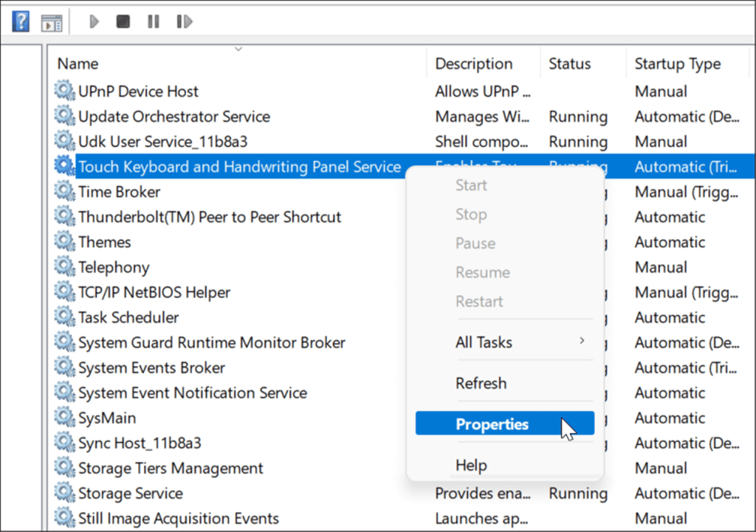Click the gear icon beside Time Broker
This screenshot has height=532, width=756.
[65, 191]
